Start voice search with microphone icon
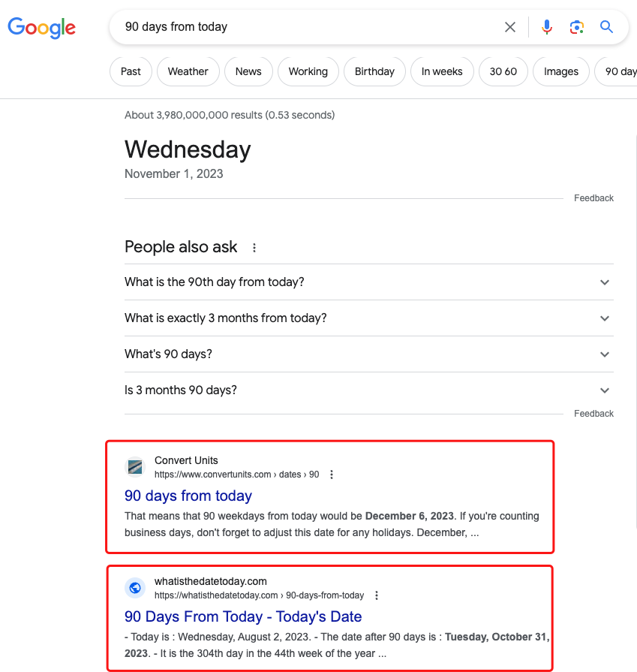637x672 pixels. [547, 27]
